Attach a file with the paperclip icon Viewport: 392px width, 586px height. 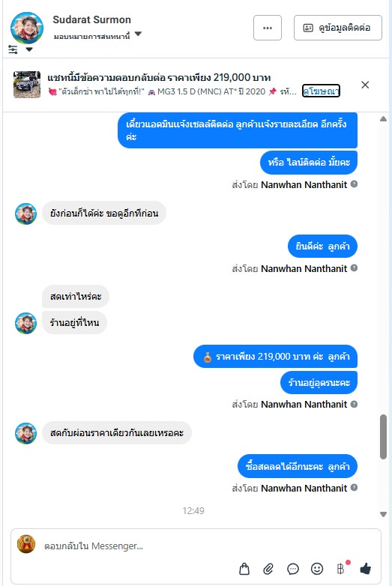coord(268,569)
